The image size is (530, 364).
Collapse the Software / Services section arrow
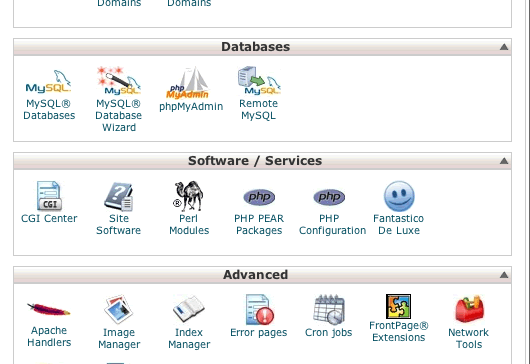point(504,161)
